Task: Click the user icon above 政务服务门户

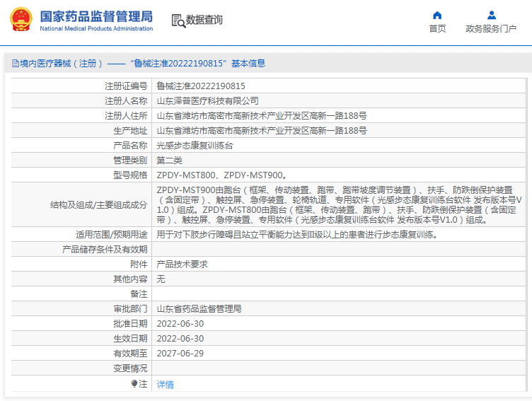Action: [491, 16]
